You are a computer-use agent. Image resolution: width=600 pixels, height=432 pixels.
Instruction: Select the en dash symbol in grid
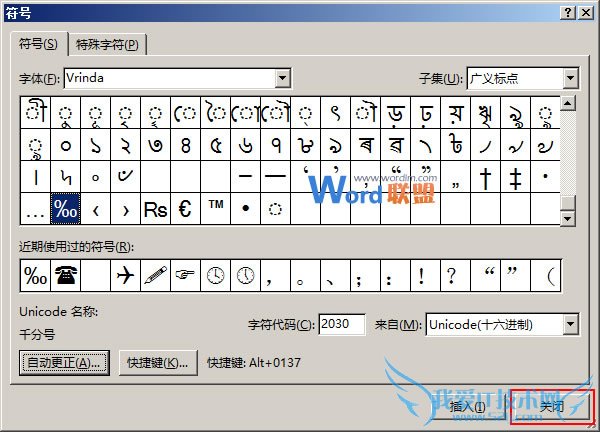[246, 177]
